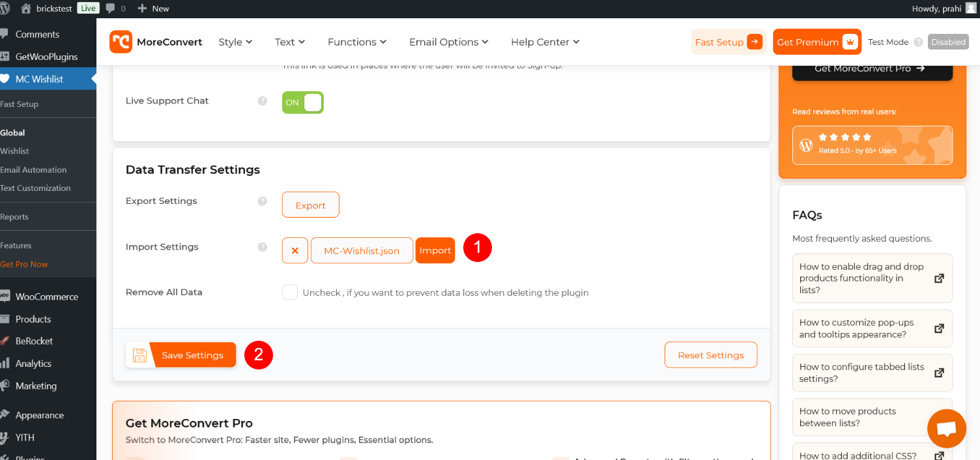Viewport: 980px width, 460px height.
Task: Open Fast Setup in the sidebar submenu
Action: 20,104
